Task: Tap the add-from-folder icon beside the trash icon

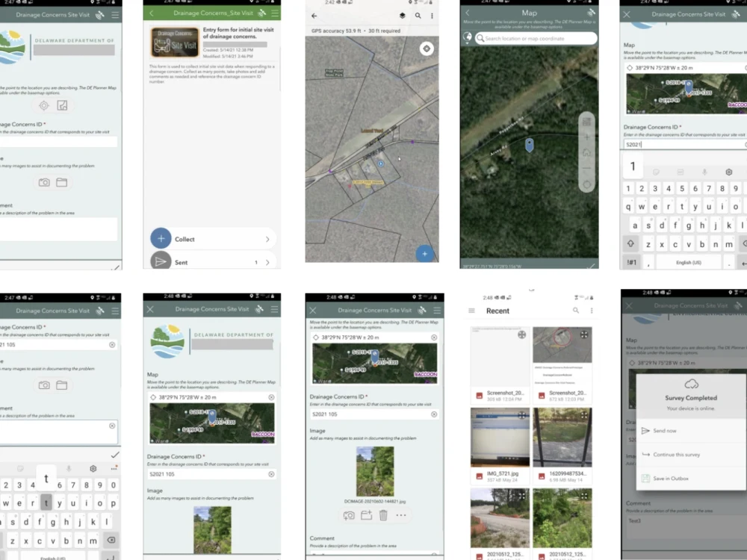Action: click(366, 515)
